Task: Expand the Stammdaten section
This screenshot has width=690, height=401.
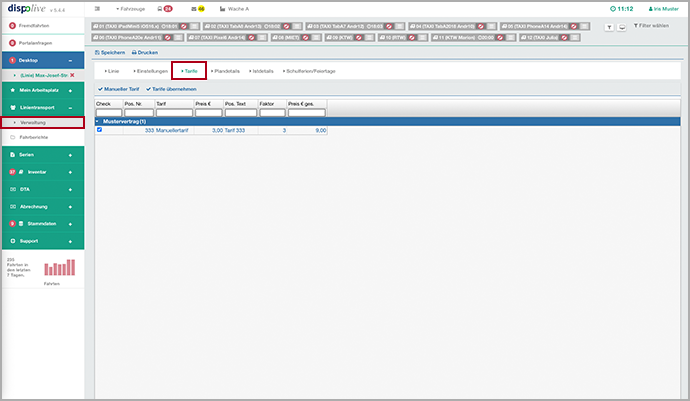Action: pos(70,224)
